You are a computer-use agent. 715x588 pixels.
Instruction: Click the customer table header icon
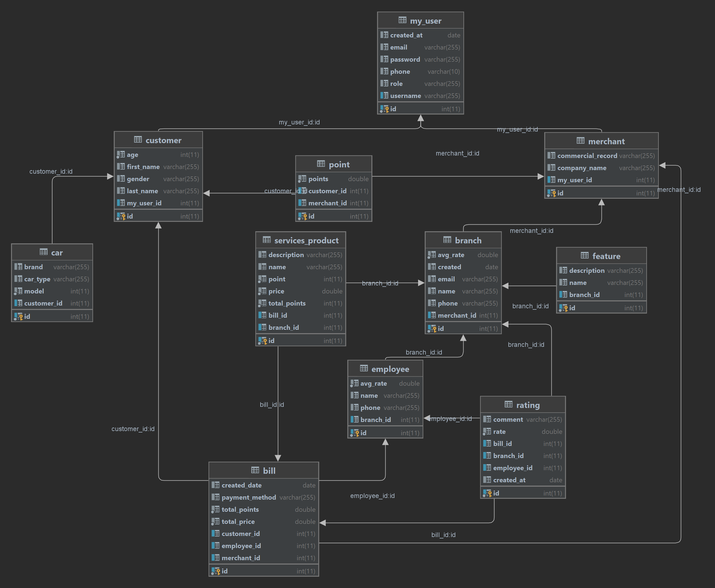[138, 140]
